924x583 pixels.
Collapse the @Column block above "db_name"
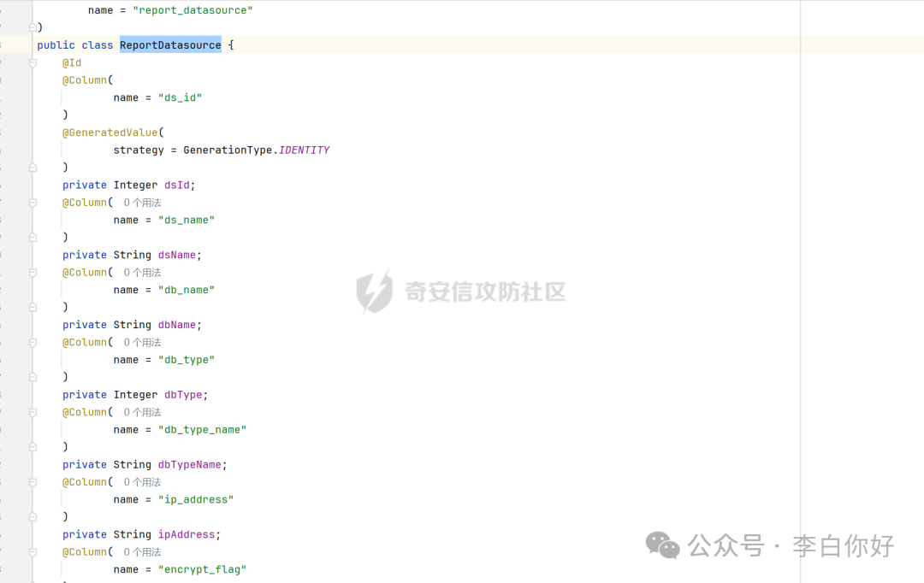[33, 273]
